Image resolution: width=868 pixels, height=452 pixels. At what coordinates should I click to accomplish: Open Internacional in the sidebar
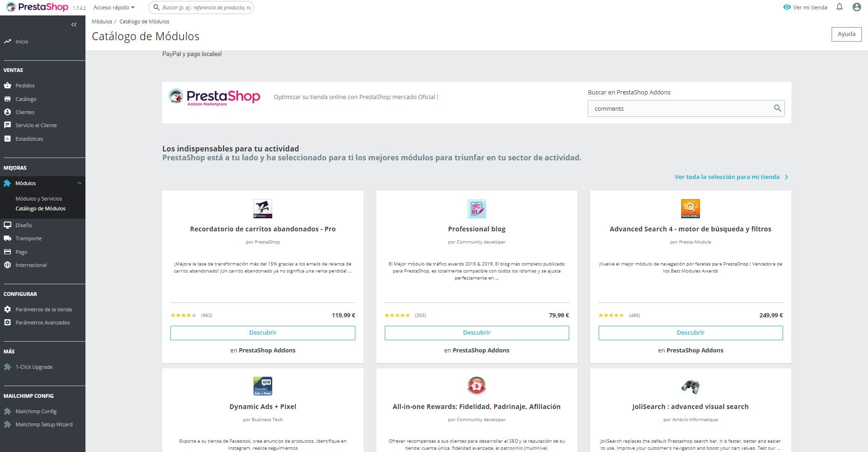[31, 265]
